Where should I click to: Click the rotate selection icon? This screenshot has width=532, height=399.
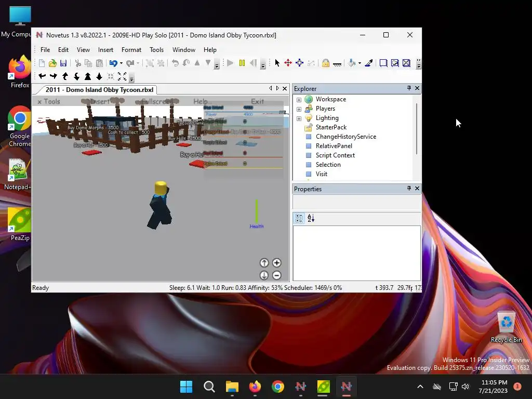click(175, 63)
